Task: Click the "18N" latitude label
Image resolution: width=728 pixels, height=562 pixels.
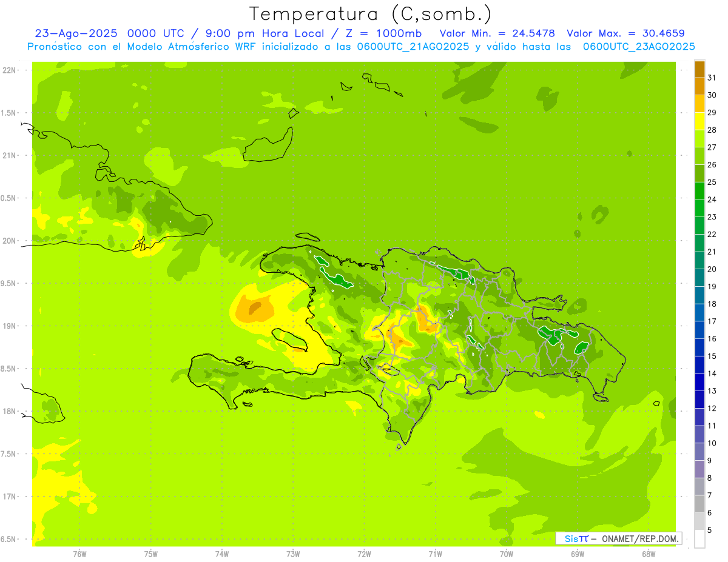Action: (x=10, y=411)
